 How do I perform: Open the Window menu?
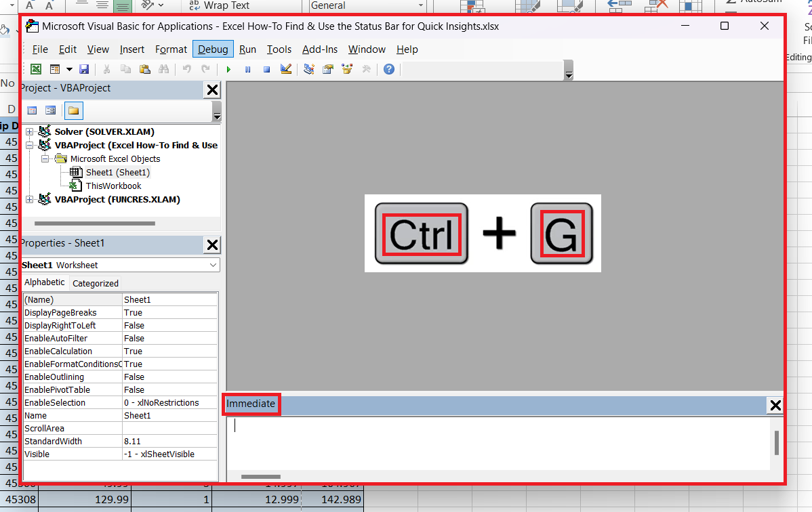[367, 49]
